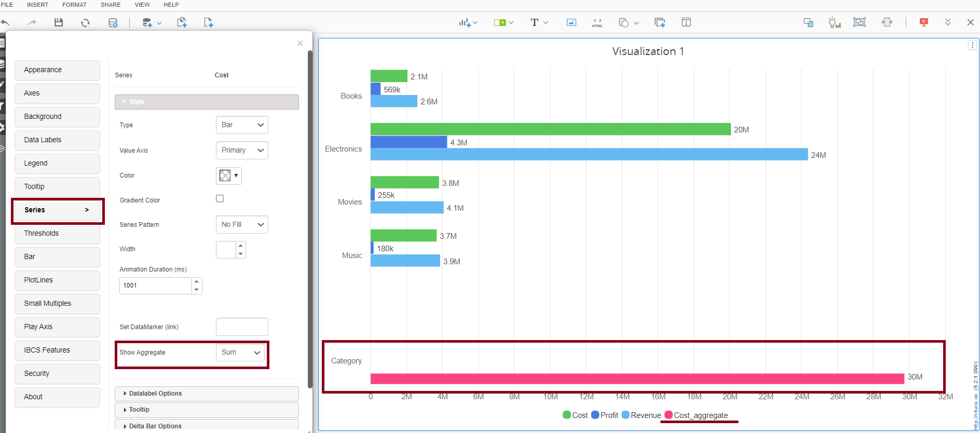The height and width of the screenshot is (433, 980).
Task: Open the Value Axis Primary dropdown
Action: 242,150
